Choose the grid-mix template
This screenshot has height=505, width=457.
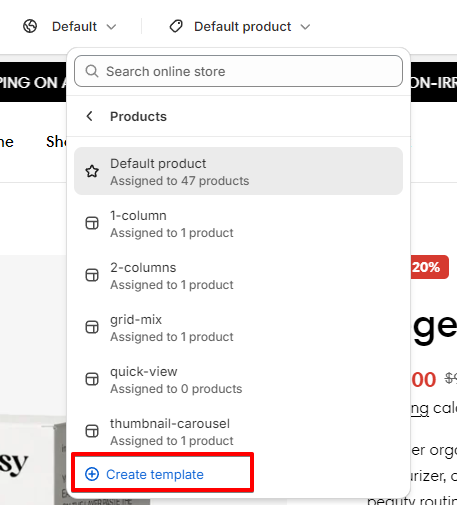point(238,327)
